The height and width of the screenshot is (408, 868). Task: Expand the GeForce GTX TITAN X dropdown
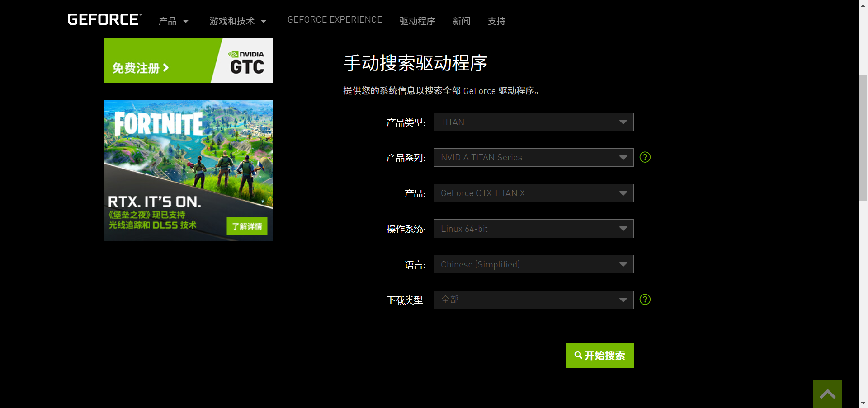[x=533, y=193]
